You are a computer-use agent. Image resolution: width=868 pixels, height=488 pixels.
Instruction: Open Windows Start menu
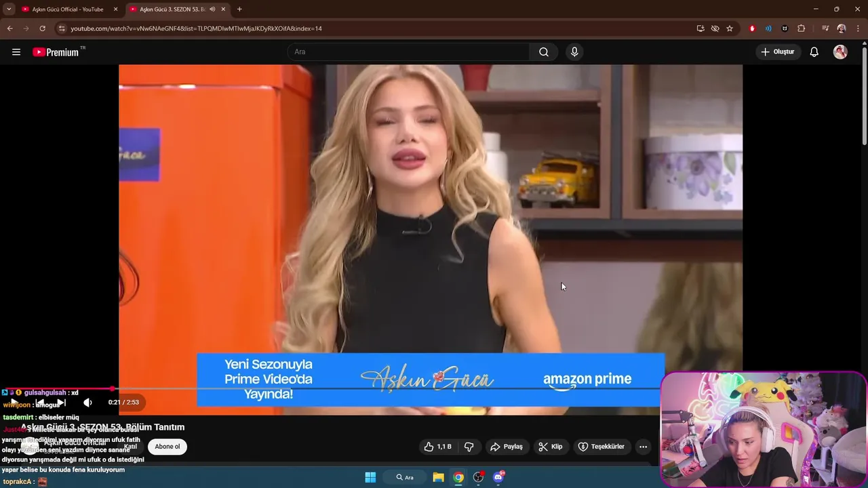click(370, 477)
